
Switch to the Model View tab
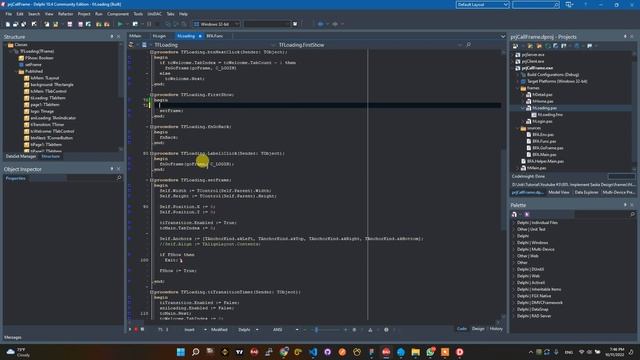coord(559,192)
